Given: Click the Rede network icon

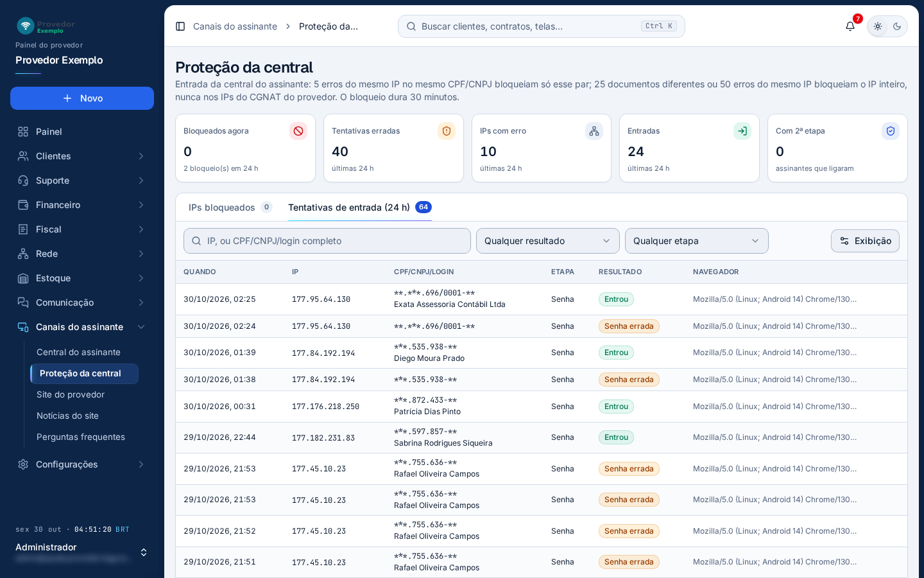Looking at the screenshot, I should coord(23,254).
